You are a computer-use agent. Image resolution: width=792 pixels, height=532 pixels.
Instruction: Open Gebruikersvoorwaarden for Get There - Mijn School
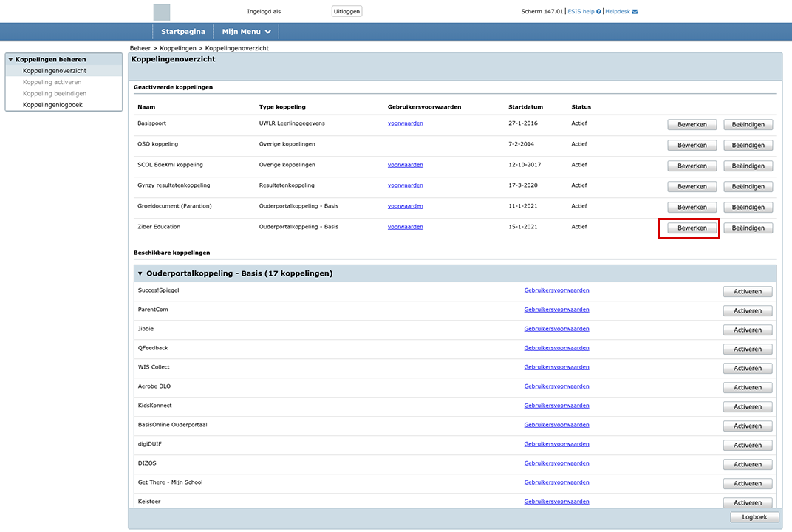point(556,482)
